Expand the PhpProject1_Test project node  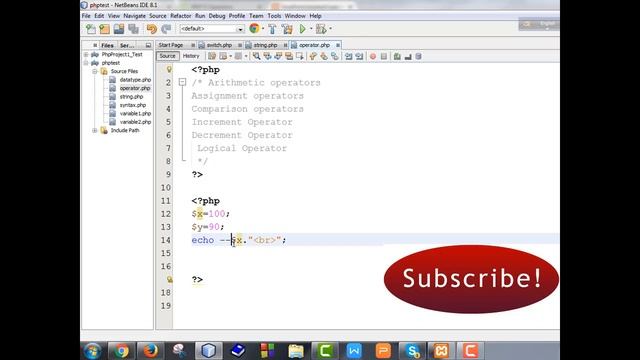tap(86, 54)
